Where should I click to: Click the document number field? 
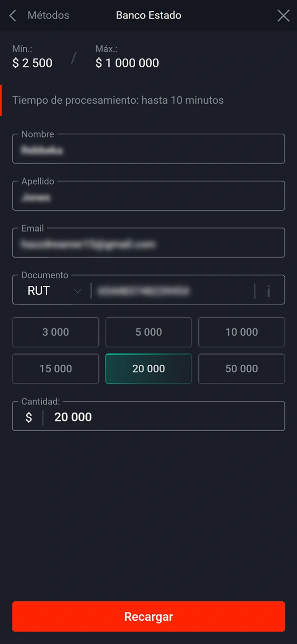173,291
